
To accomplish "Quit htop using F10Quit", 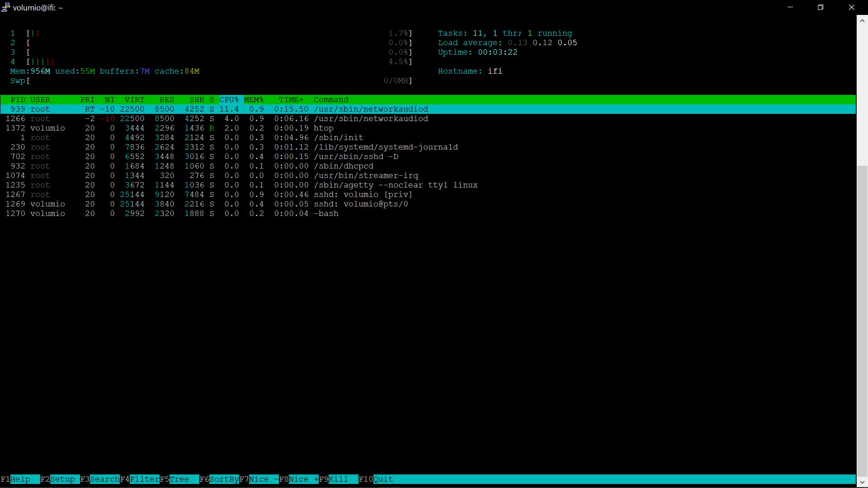I will coord(379,479).
